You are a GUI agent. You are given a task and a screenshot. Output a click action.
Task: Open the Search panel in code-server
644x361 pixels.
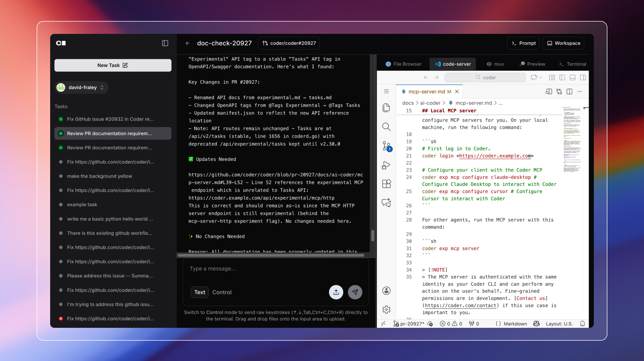point(386,127)
